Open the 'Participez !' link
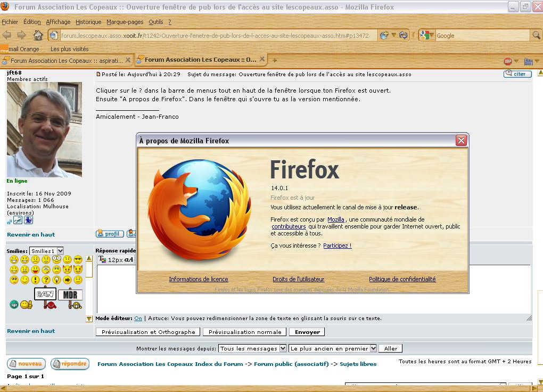The width and height of the screenshot is (543, 392). [338, 246]
